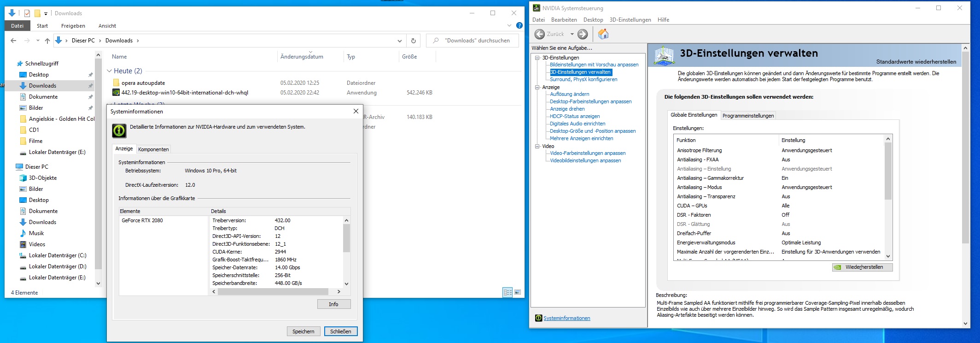Select the Antialiasing - FXAA setting row
This screenshot has width=980, height=343.
(x=778, y=160)
